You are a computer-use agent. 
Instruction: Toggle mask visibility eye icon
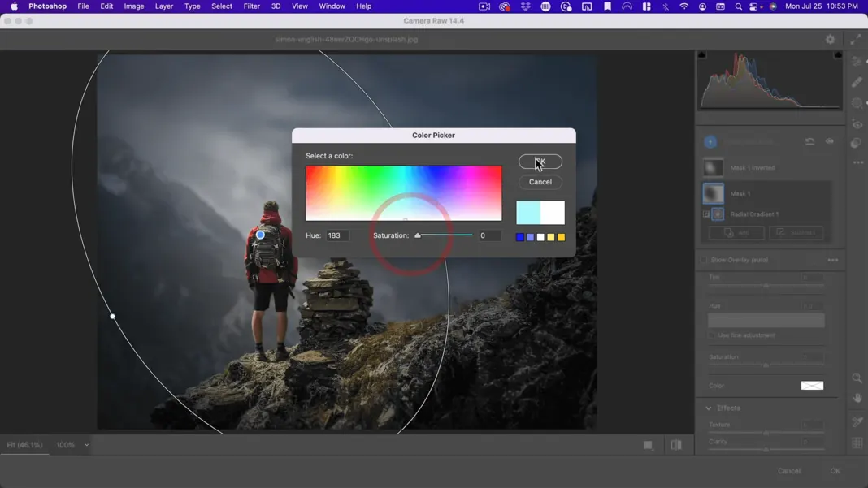tap(829, 141)
